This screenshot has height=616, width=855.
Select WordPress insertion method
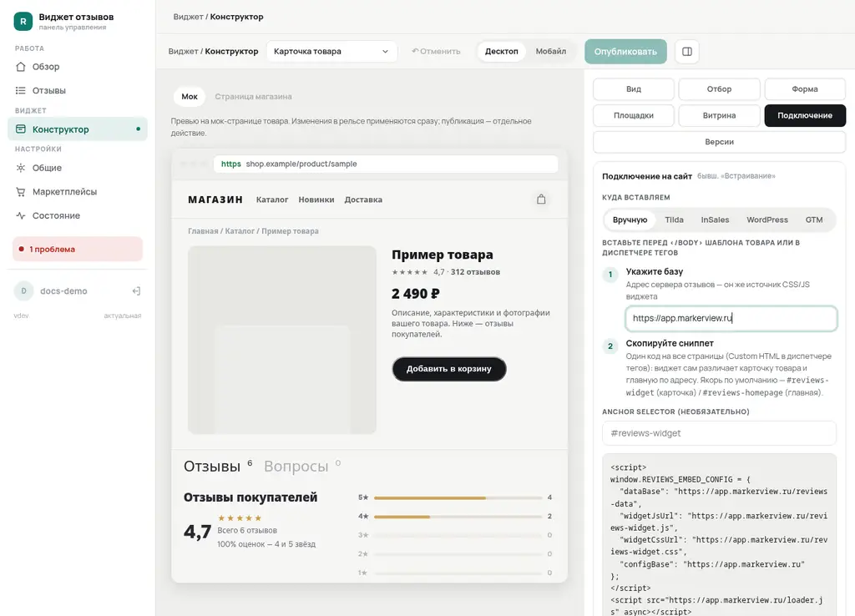[767, 220]
